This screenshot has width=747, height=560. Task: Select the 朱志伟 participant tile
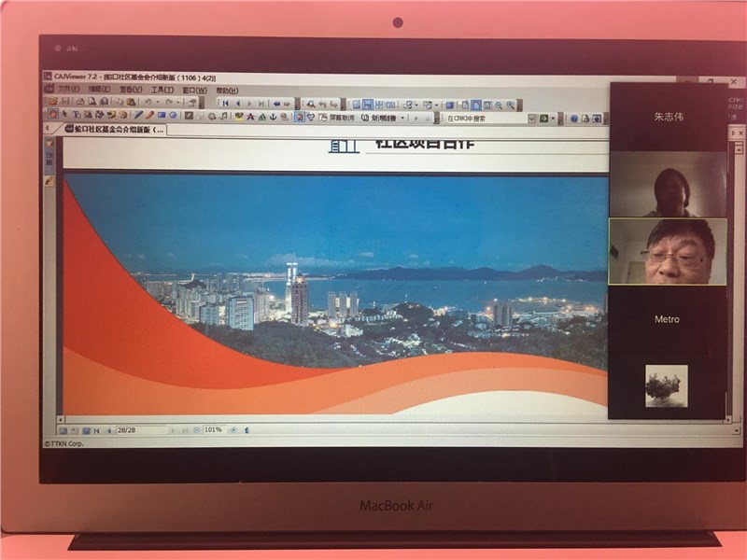tap(667, 118)
